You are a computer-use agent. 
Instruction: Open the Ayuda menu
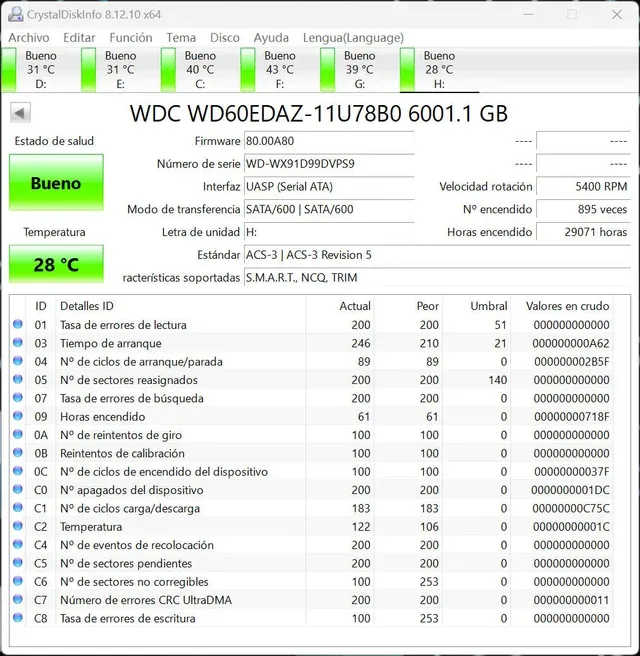click(271, 38)
